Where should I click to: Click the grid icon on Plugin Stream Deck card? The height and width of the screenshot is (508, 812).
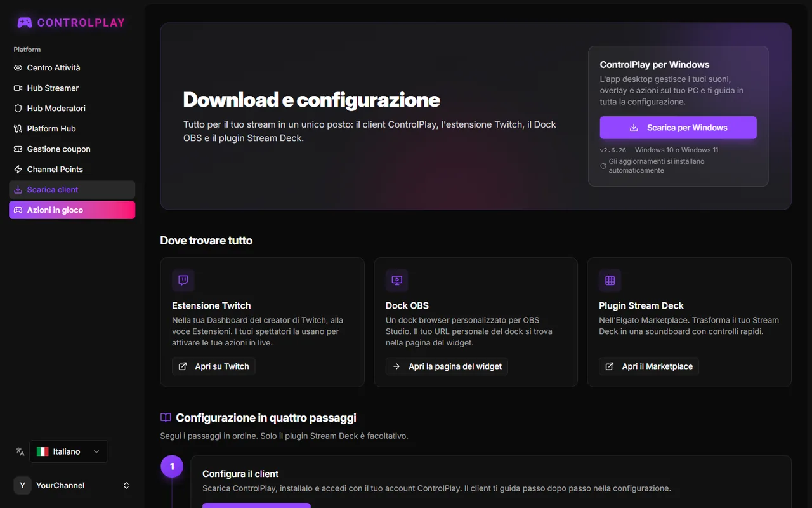[610, 280]
